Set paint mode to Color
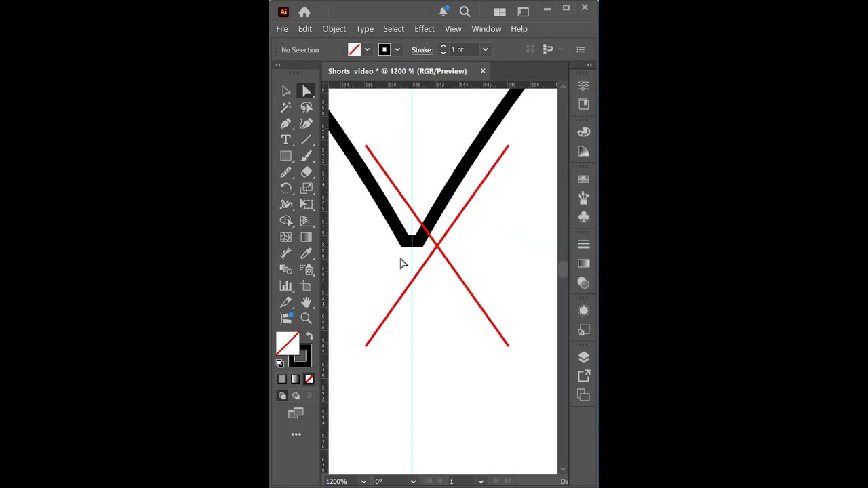 pos(282,380)
